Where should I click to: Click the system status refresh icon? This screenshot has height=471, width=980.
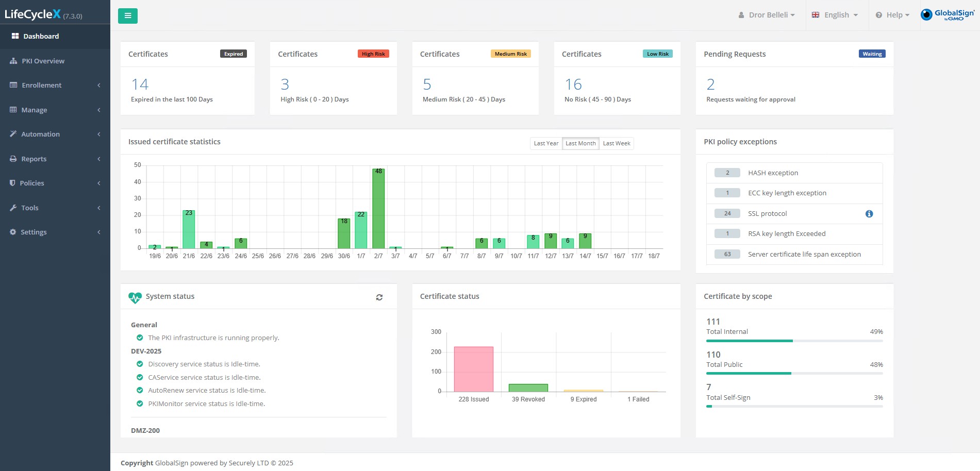click(x=379, y=297)
